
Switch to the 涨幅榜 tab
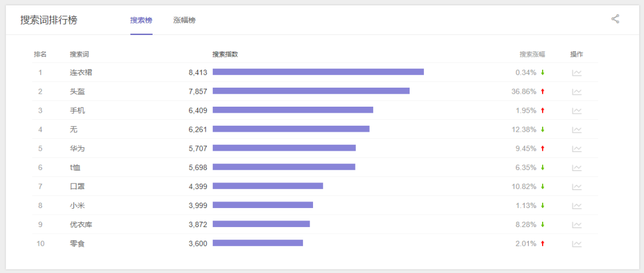[184, 20]
